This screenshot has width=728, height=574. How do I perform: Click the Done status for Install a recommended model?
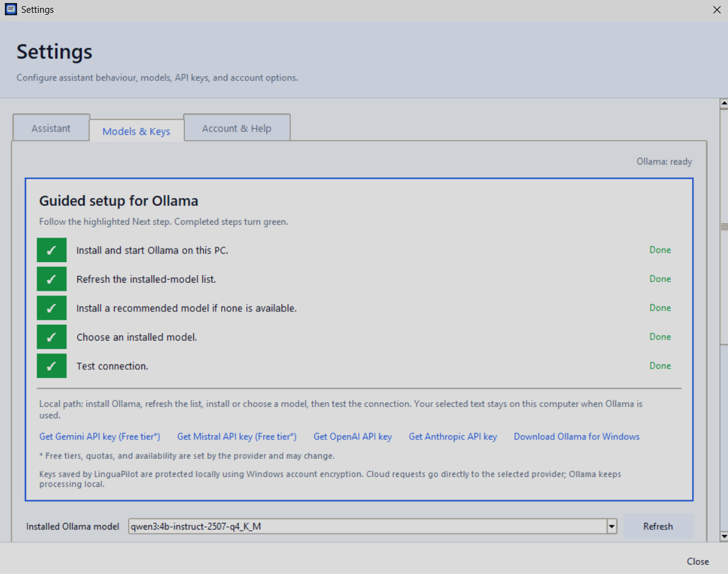(x=660, y=308)
